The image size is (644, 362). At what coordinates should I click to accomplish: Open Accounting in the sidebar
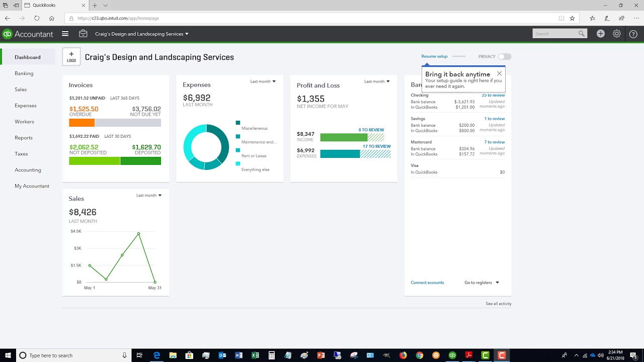(28, 170)
